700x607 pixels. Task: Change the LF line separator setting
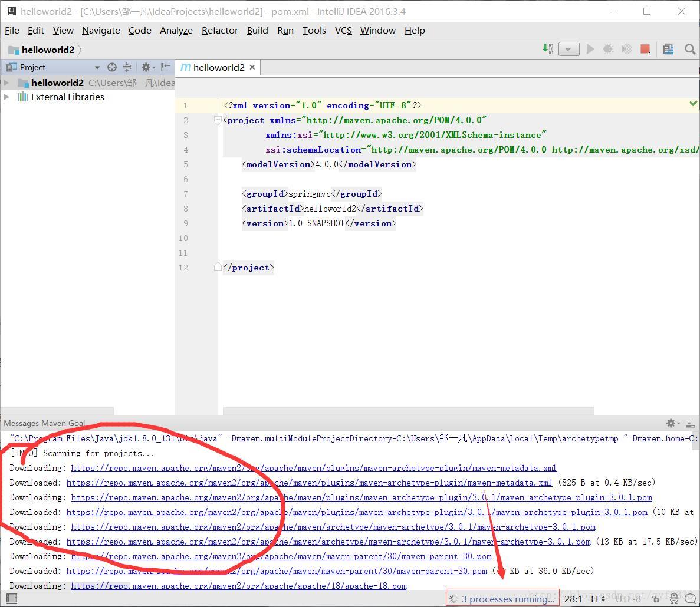[x=598, y=599]
